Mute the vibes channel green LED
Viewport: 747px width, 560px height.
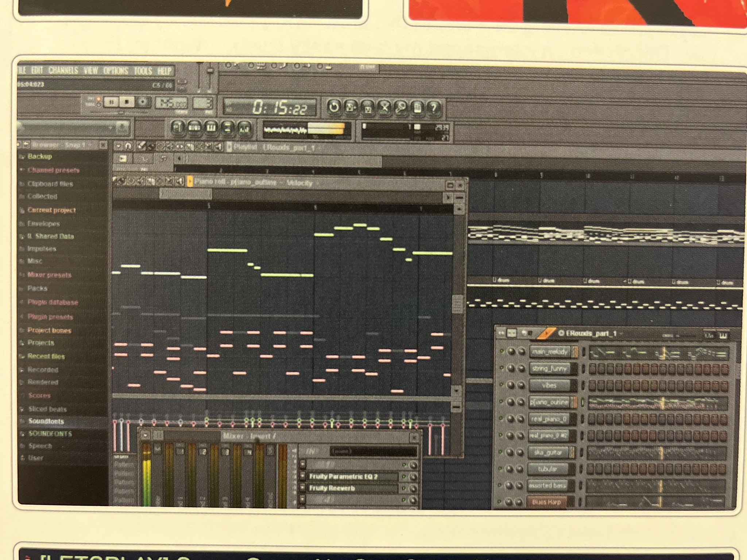coord(502,385)
